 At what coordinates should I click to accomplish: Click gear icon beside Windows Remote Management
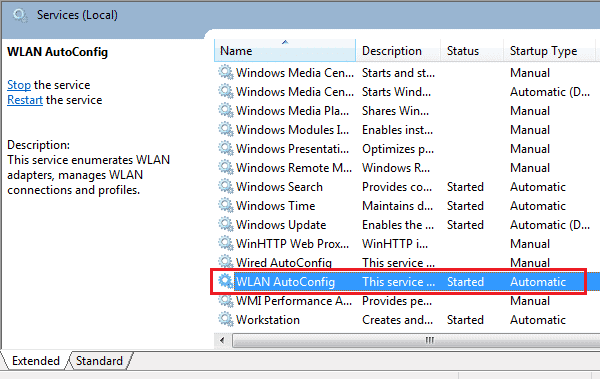(x=226, y=167)
